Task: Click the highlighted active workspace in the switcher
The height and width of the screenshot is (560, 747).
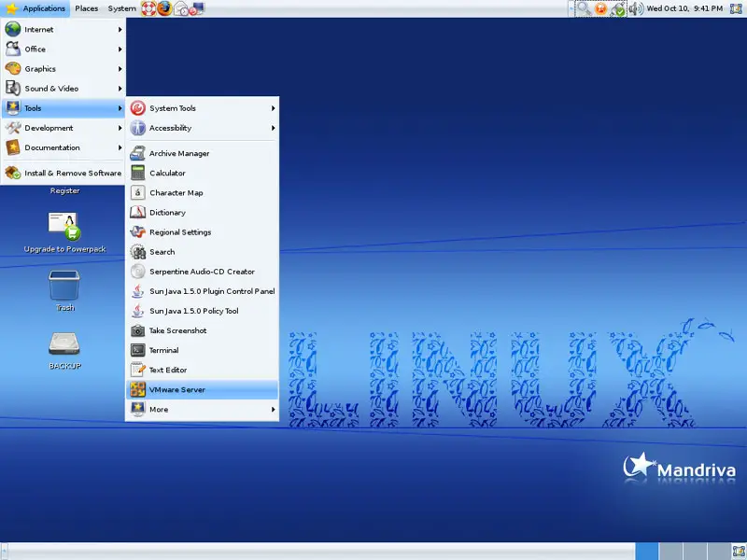Action: coord(647,552)
